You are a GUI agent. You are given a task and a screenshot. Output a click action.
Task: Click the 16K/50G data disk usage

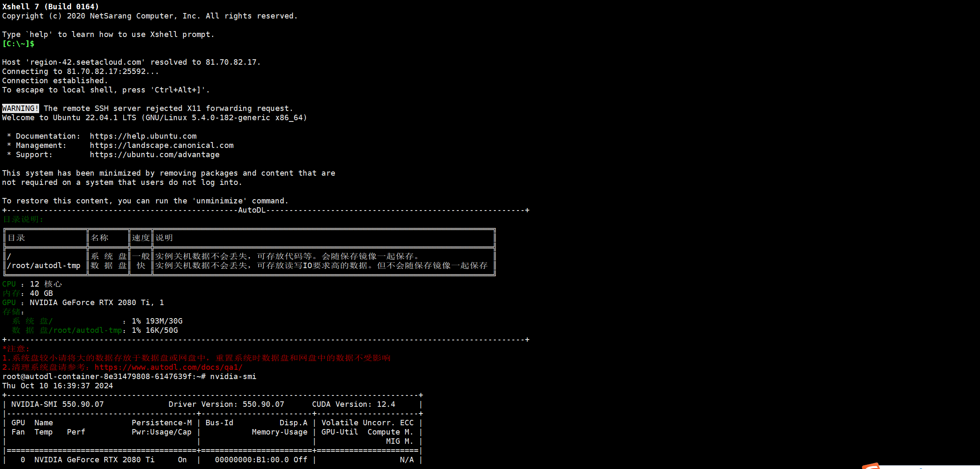(162, 330)
